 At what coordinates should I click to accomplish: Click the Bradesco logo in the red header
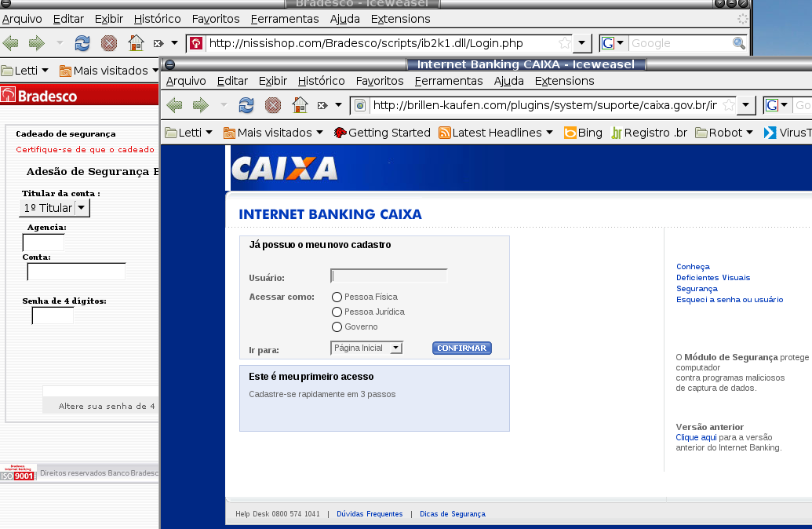pos(39,96)
